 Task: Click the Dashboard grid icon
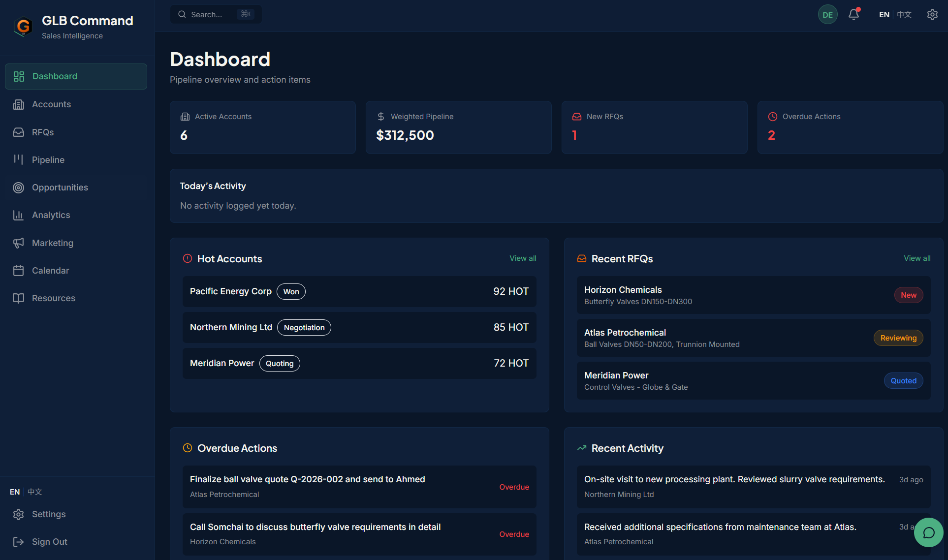coord(19,76)
